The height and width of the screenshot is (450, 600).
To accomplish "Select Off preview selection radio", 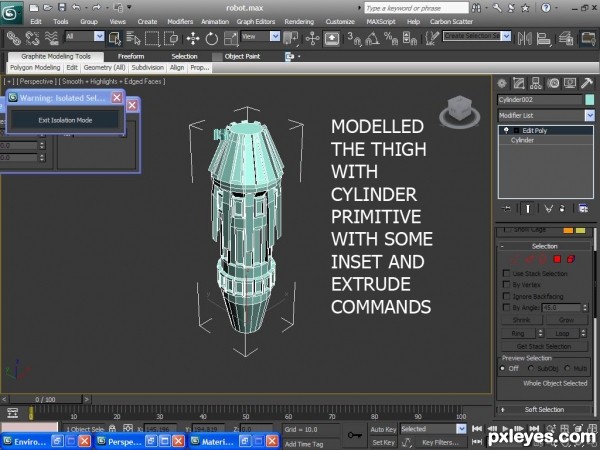I will tap(502, 368).
